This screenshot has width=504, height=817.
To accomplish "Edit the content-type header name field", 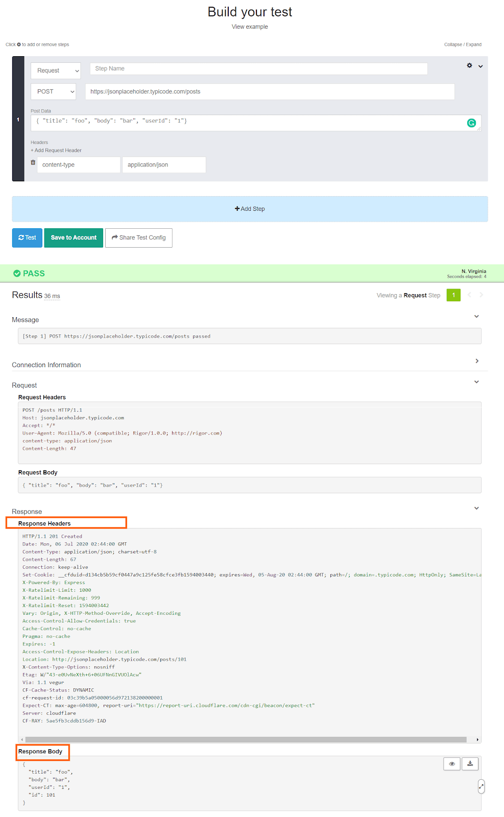I will (79, 164).
